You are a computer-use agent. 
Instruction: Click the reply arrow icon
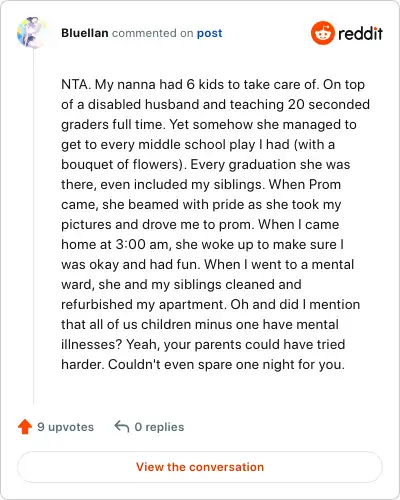(122, 426)
